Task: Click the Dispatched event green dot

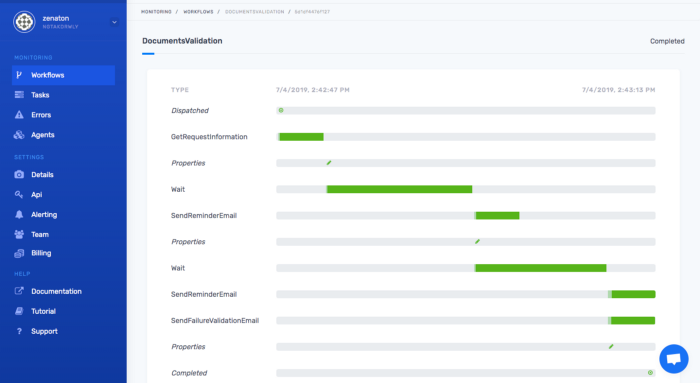Action: tap(281, 110)
